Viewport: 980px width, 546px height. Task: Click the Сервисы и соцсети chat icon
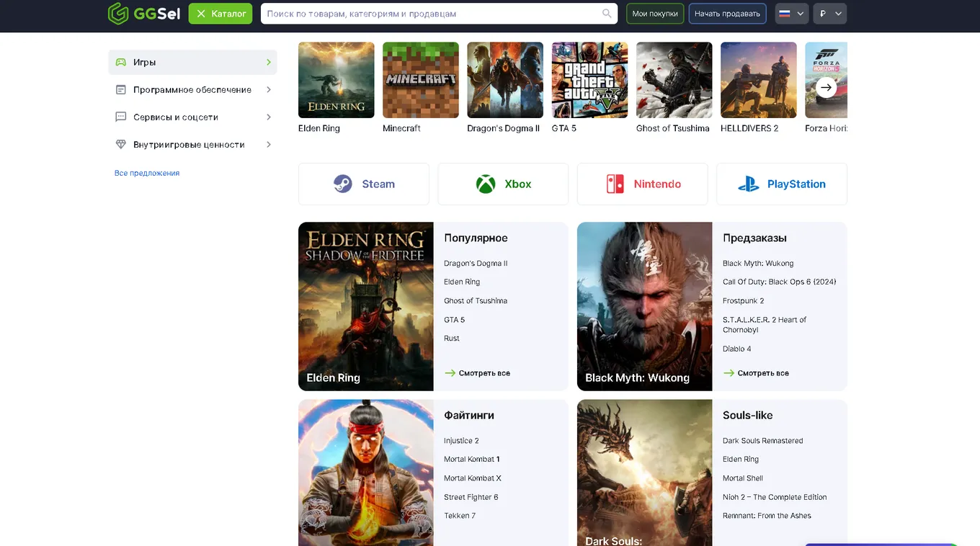[121, 117]
